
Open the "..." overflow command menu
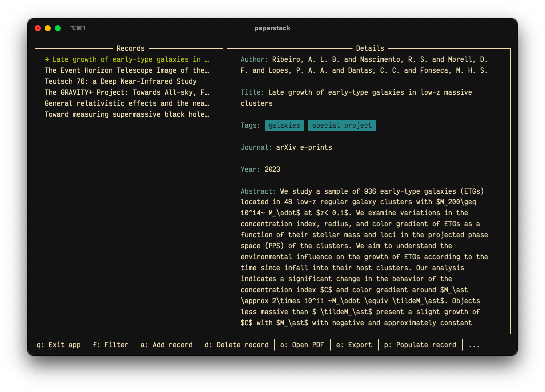[x=473, y=345]
